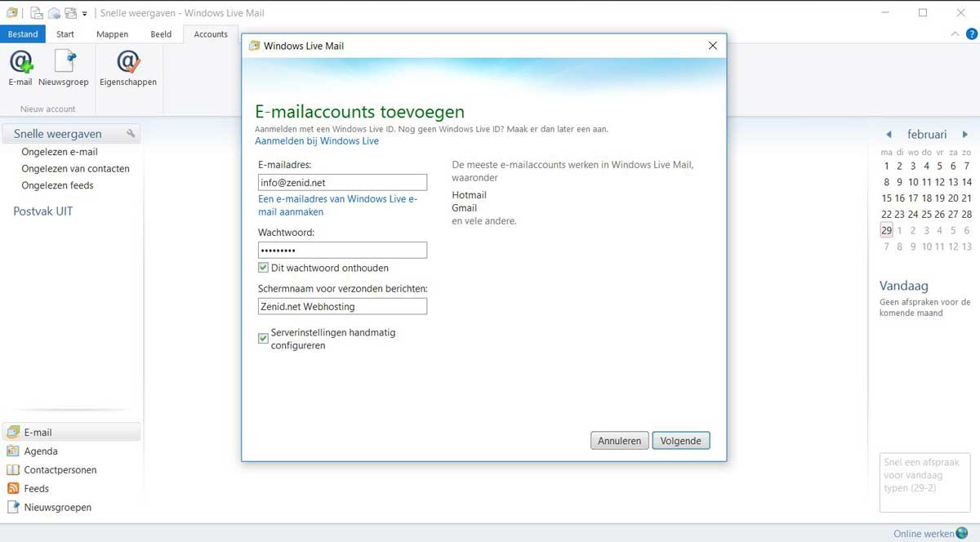Click the quick appointment entry box
980x542 pixels.
point(924,482)
